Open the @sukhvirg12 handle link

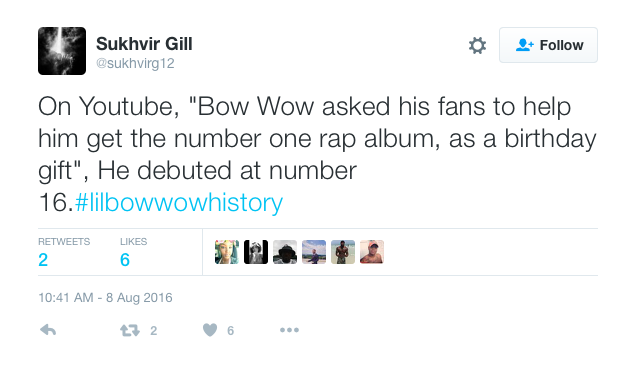coord(135,63)
